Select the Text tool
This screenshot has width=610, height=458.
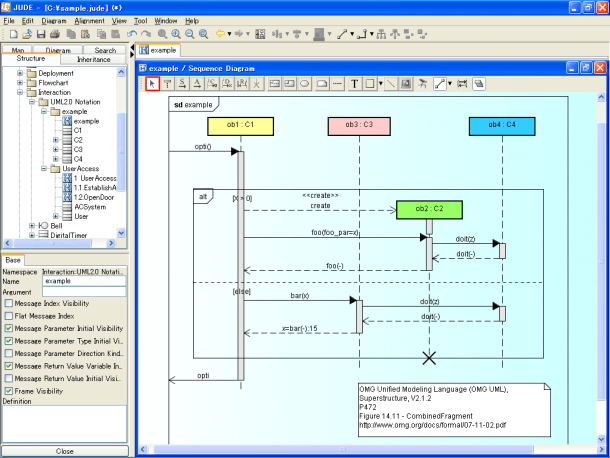354,84
